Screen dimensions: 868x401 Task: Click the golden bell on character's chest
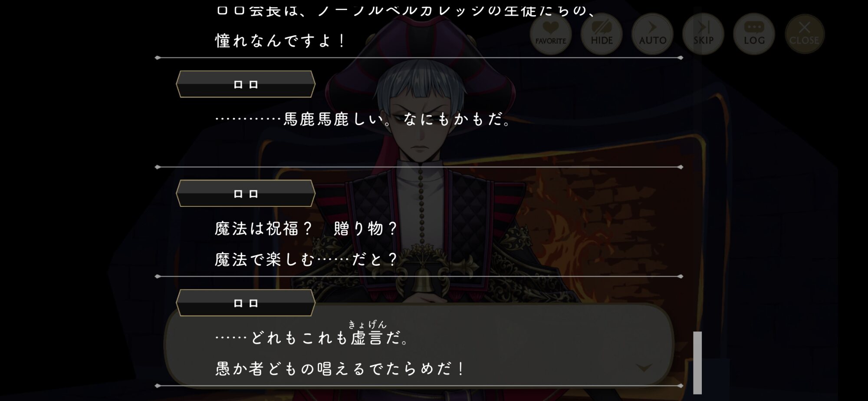[x=420, y=280]
